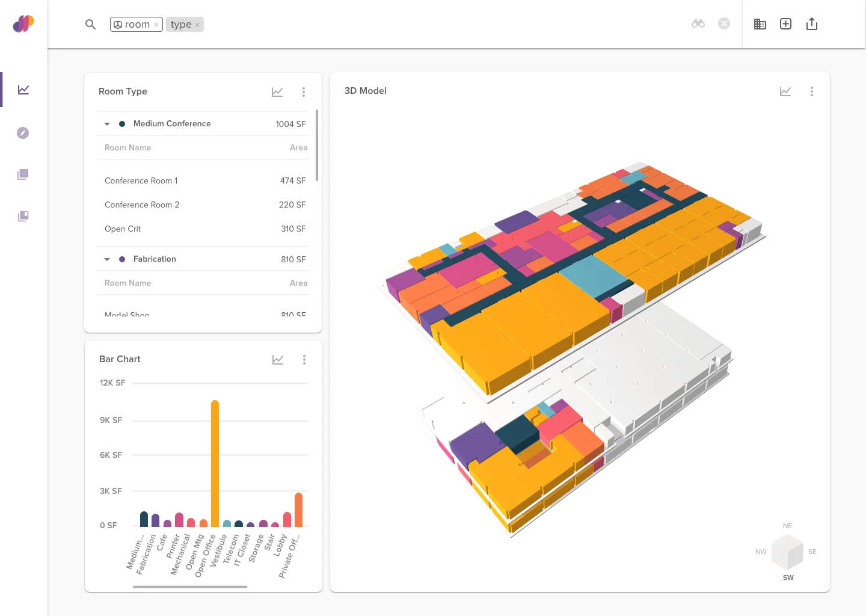
Task: Click the view cube navigation widget
Action: tap(787, 552)
